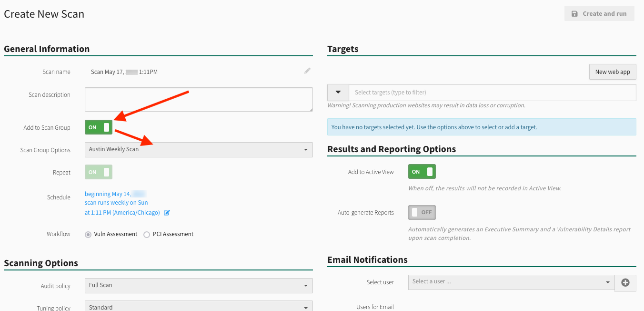Toggle the Repeat switch
The image size is (644, 311).
pos(99,172)
